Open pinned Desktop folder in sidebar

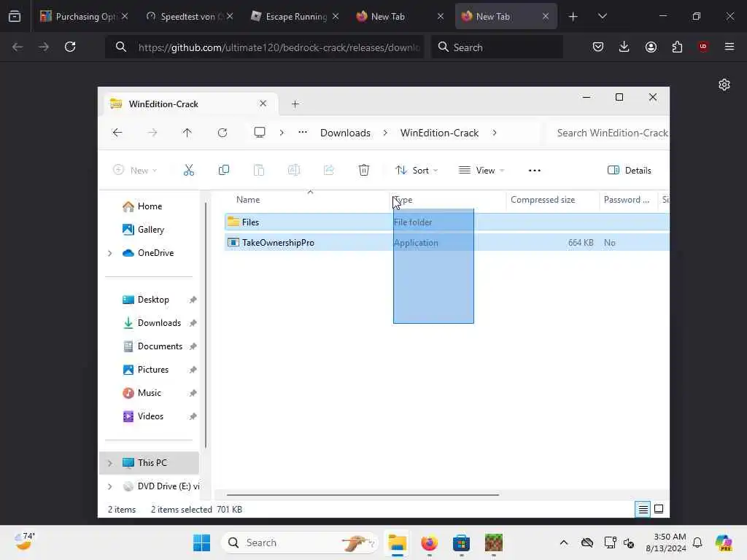pos(153,300)
